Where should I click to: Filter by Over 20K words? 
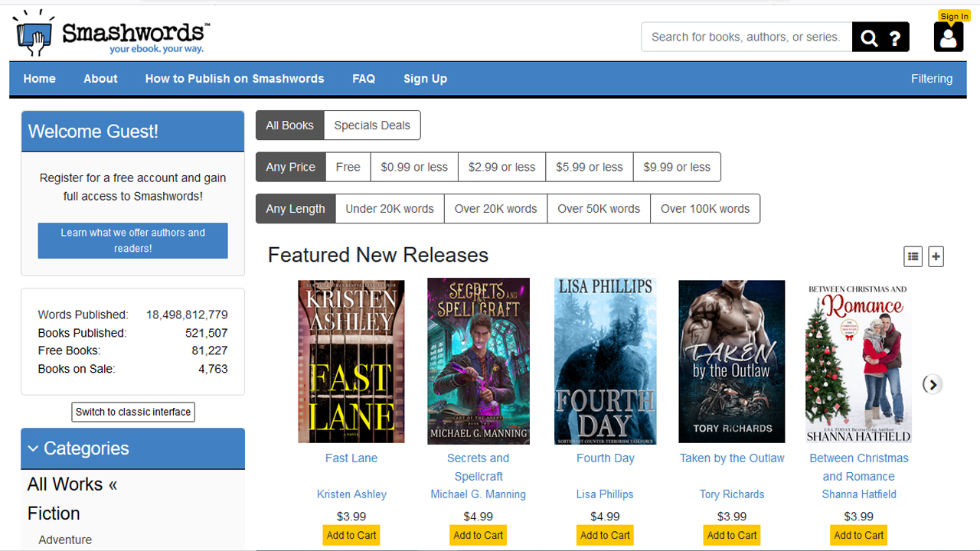coord(495,208)
